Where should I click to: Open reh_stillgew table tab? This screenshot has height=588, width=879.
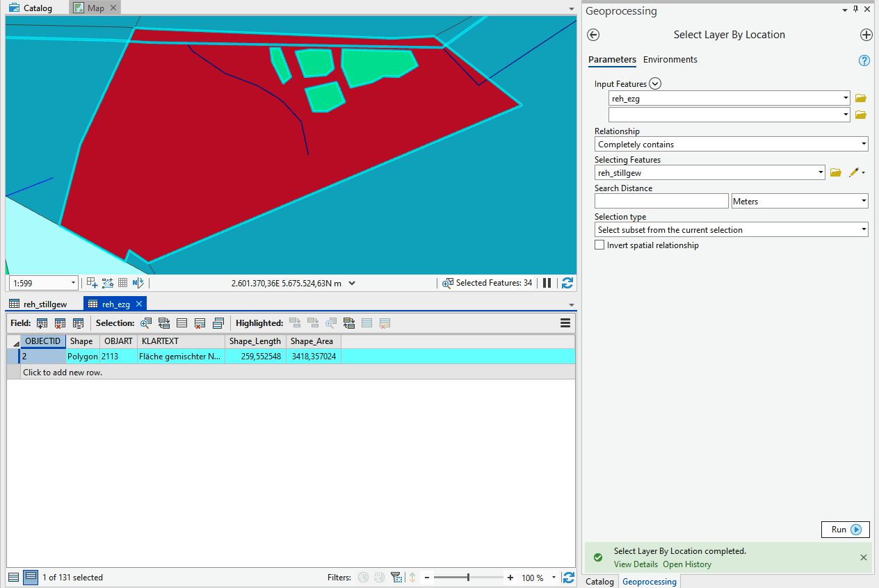click(x=38, y=304)
